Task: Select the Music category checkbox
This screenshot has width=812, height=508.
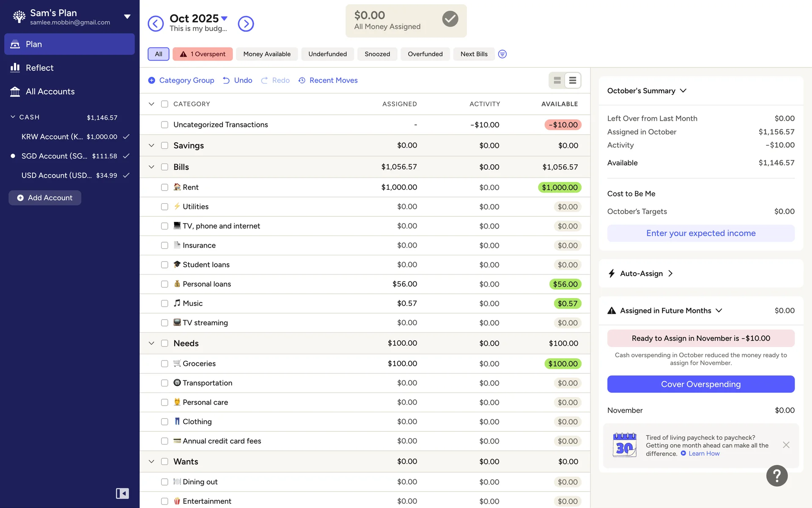Action: click(x=165, y=304)
